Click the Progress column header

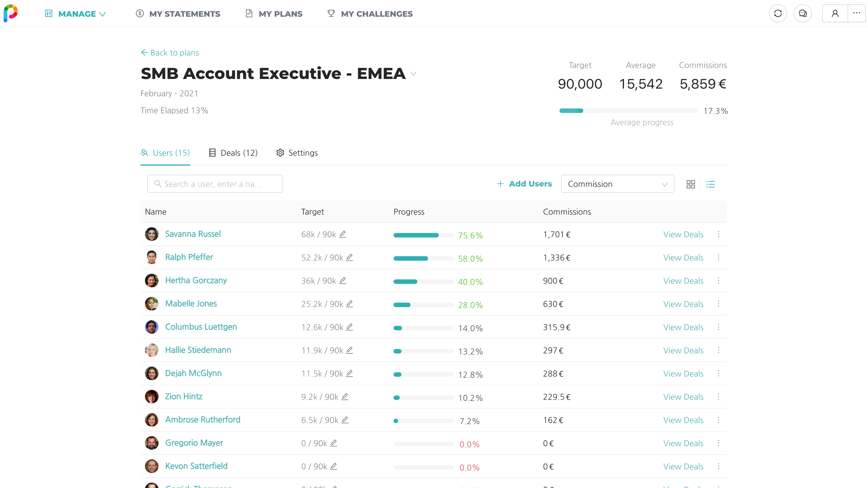pos(409,212)
